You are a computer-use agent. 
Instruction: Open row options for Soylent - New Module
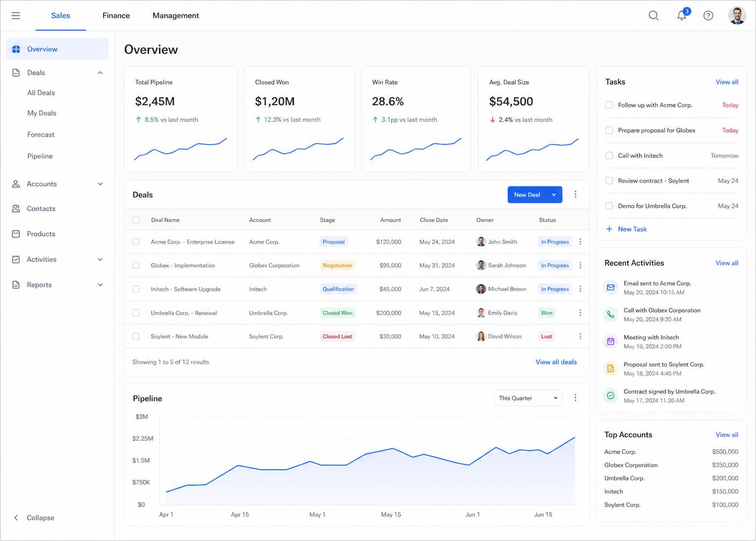[x=580, y=337]
